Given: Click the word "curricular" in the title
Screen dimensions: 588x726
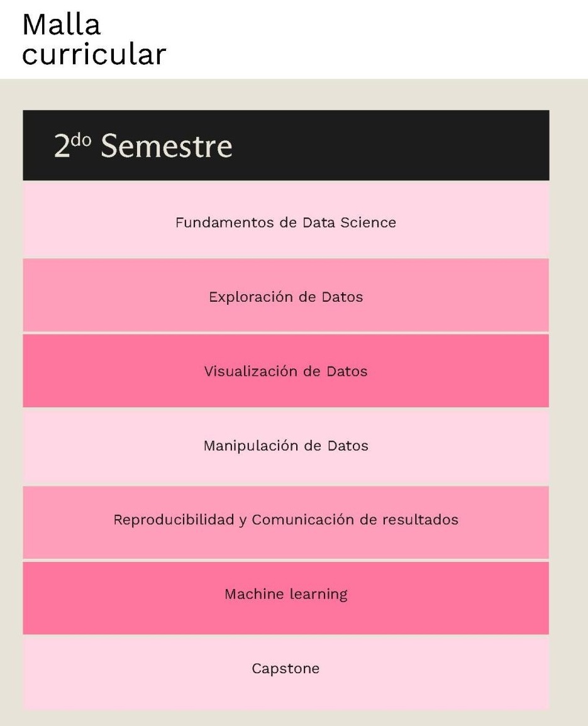Looking at the screenshot, I should pyautogui.click(x=94, y=53).
